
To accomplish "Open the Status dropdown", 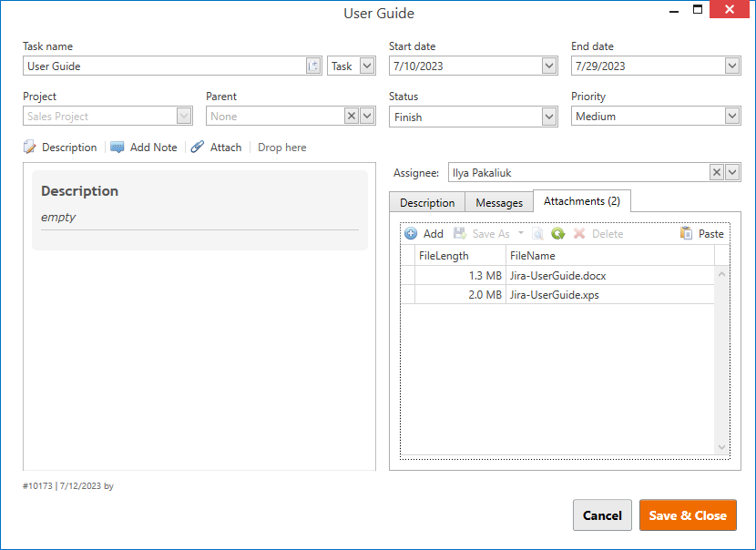I will click(x=547, y=116).
